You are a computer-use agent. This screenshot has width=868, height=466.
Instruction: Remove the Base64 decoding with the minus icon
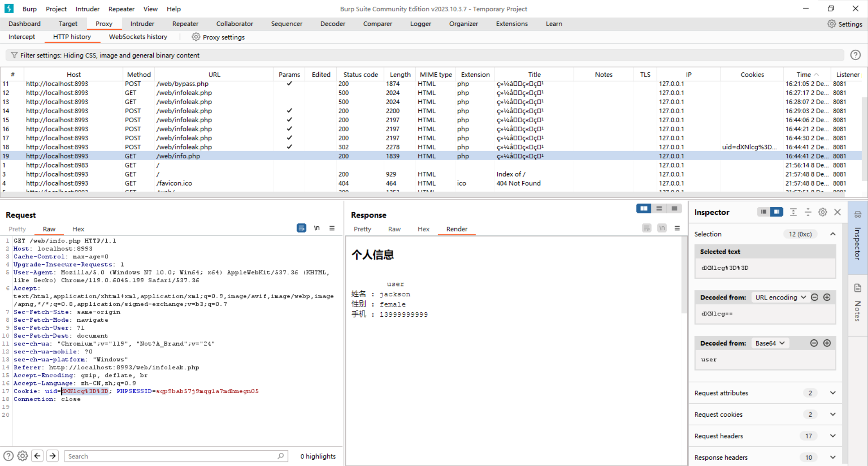pos(814,343)
